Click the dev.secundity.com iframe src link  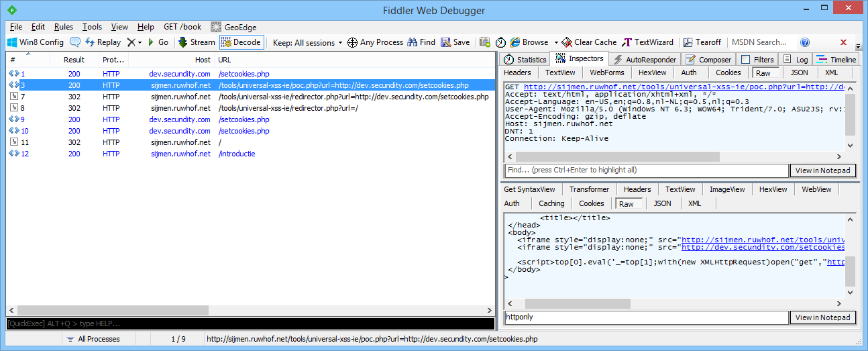coord(763,247)
